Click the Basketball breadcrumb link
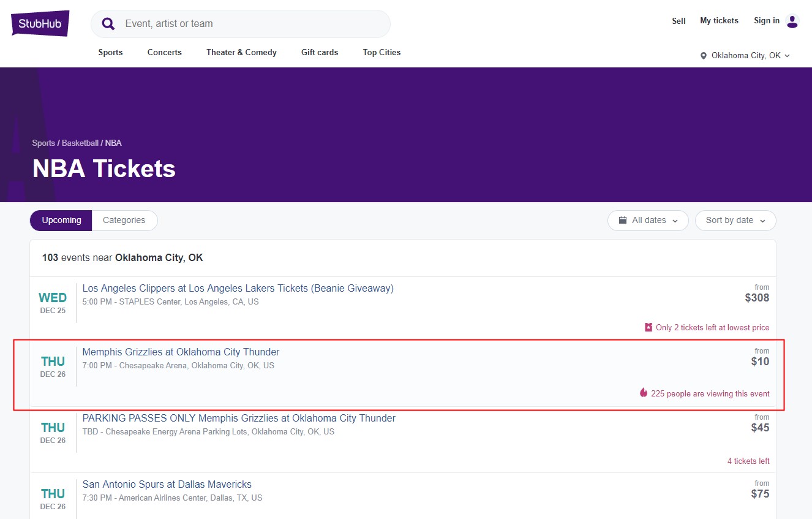The image size is (812, 519). [x=80, y=143]
